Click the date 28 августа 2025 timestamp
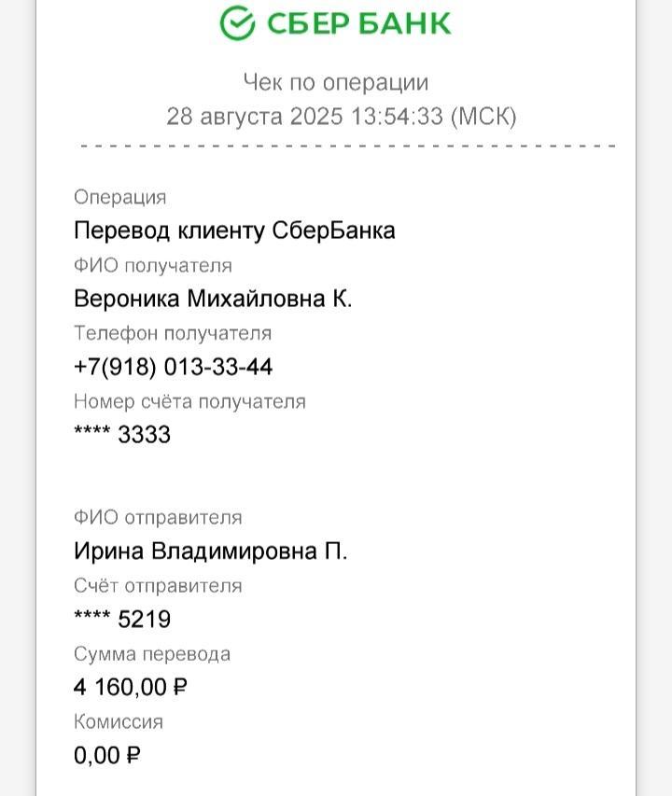This screenshot has height=796, width=672. click(x=341, y=117)
